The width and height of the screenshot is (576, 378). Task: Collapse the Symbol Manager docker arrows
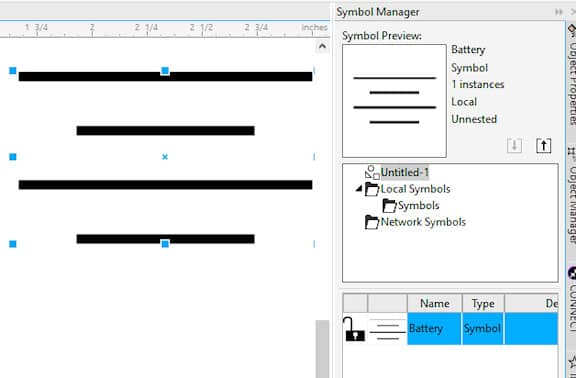[x=559, y=12]
